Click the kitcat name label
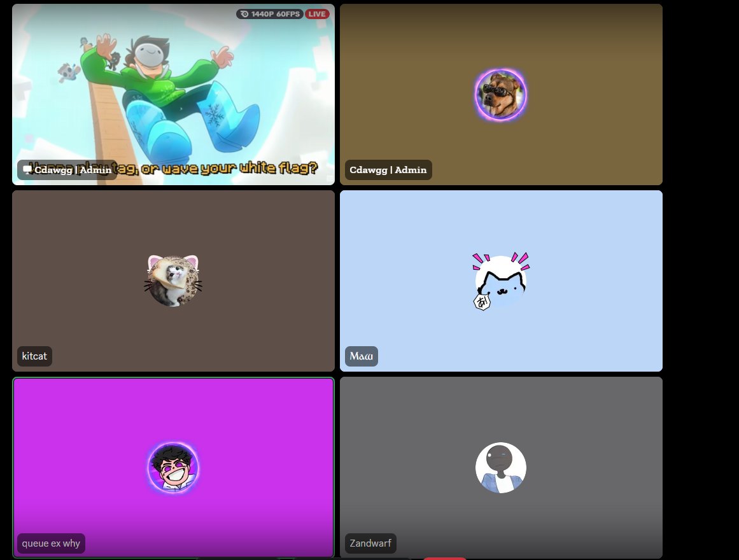Image resolution: width=739 pixels, height=560 pixels. 34,356
